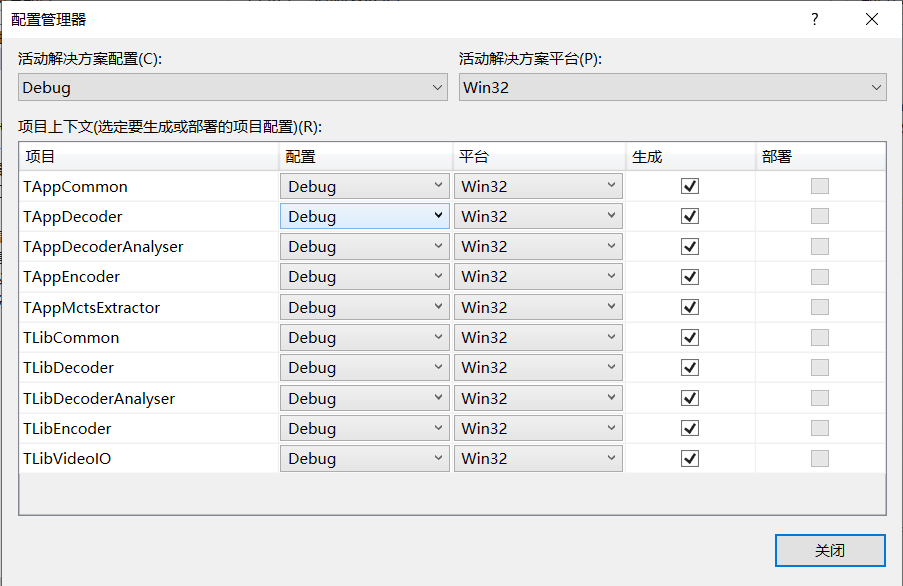Viewport: 903px width, 586px height.
Task: Click the 项目 column header
Action: [149, 157]
